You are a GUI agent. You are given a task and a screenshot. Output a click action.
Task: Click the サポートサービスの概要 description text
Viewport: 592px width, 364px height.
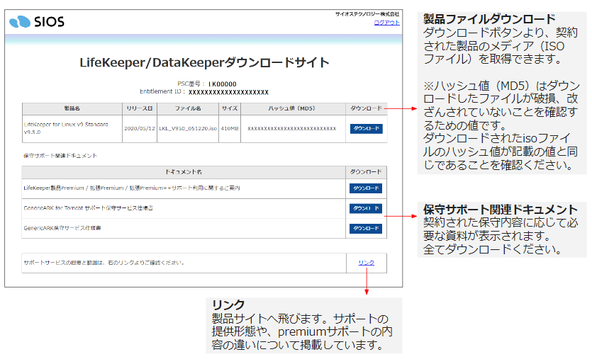[104, 263]
